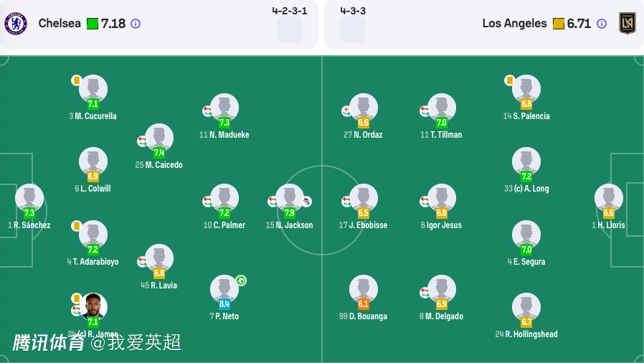
Task: Select the Chelsea team name
Action: (60, 24)
